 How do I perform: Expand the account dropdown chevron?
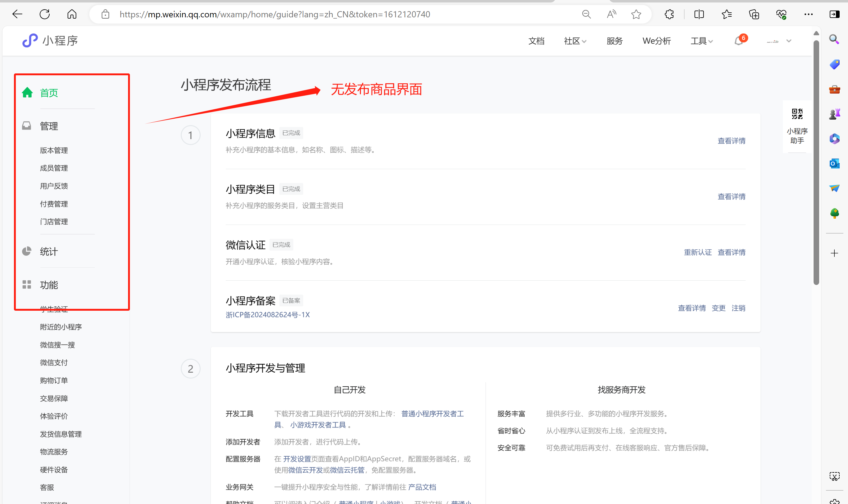tap(789, 41)
